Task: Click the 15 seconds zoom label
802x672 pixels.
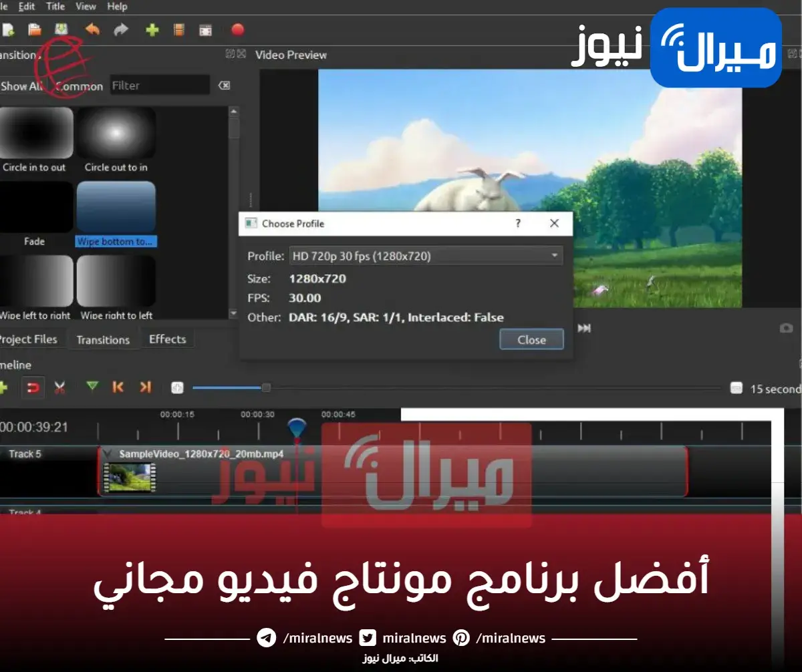Action: 775,389
